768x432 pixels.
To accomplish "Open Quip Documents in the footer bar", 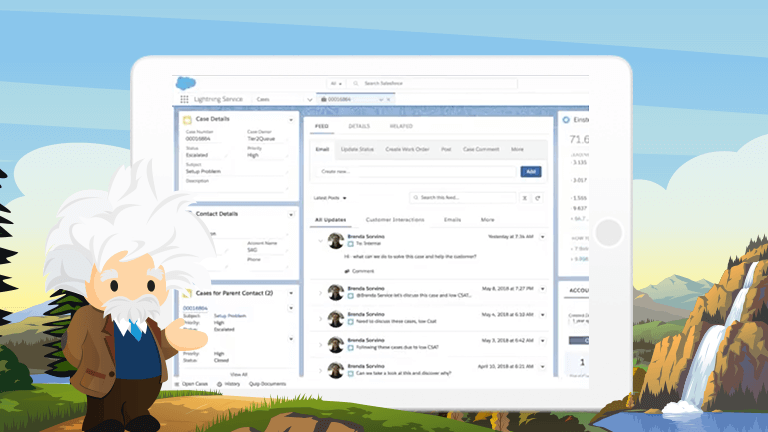I will (267, 384).
